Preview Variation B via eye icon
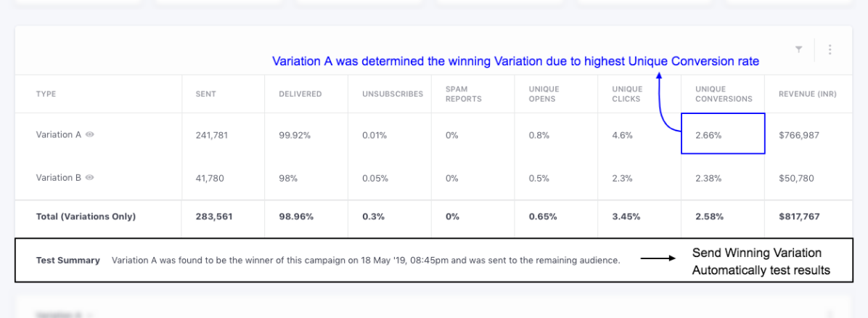The image size is (868, 318). [90, 178]
